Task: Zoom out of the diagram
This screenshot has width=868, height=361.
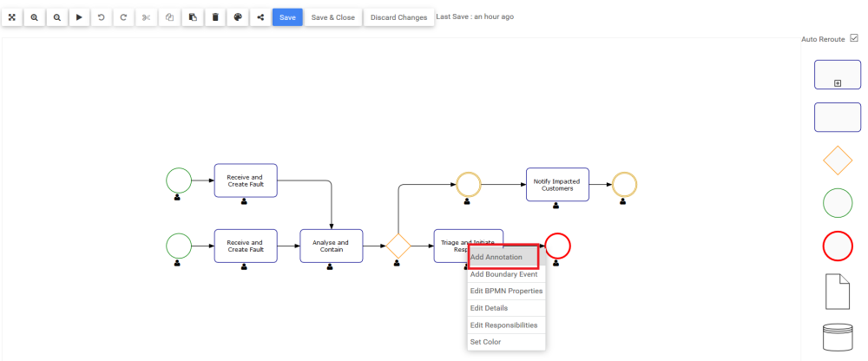Action: 57,17
